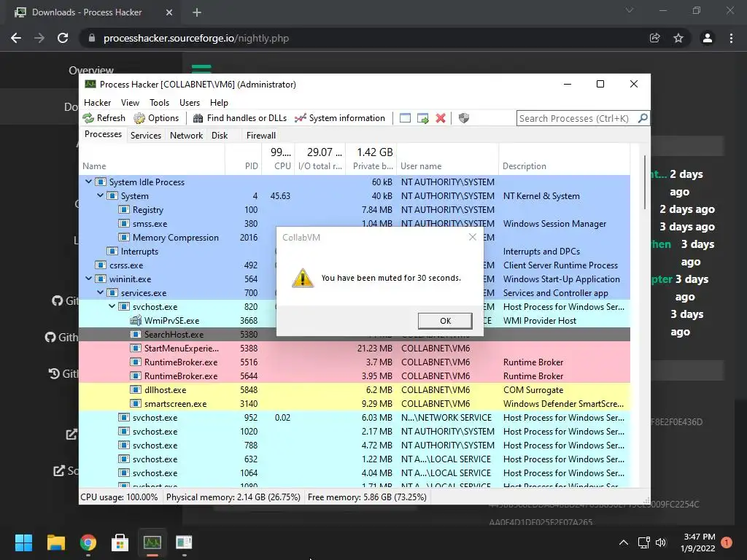Go back in the browser

pyautogui.click(x=16, y=38)
